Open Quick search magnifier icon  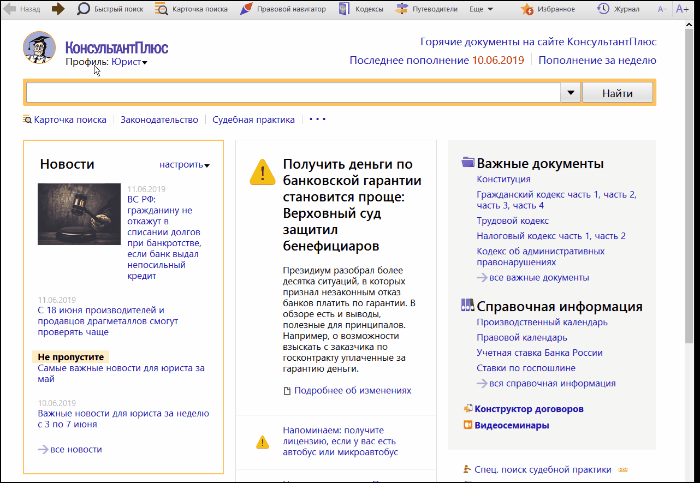pyautogui.click(x=83, y=8)
